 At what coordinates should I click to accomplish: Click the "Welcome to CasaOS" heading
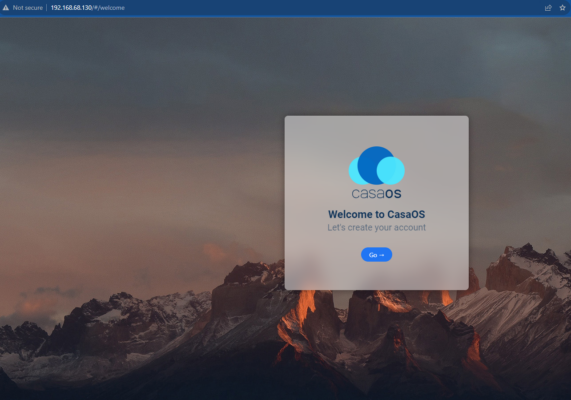377,214
